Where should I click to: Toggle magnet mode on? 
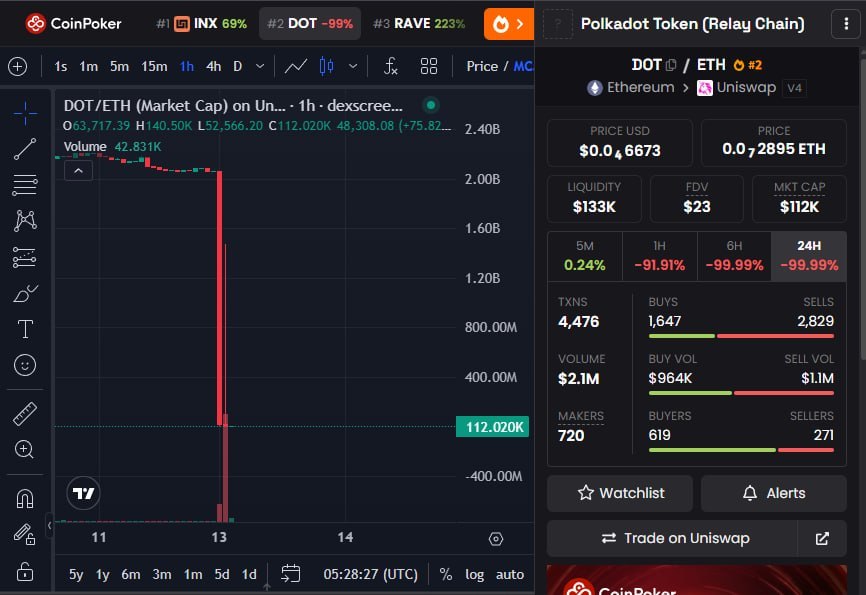tap(25, 498)
